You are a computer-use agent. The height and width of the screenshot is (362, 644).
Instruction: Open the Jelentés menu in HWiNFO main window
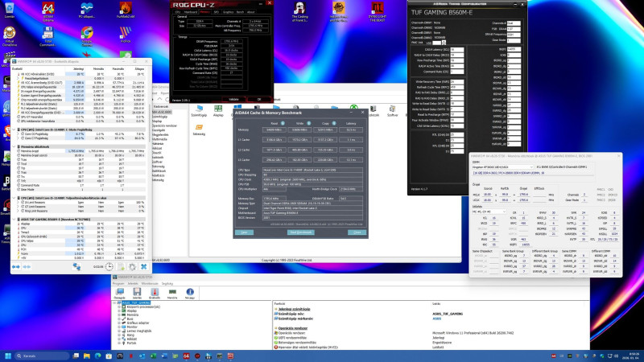point(133,284)
